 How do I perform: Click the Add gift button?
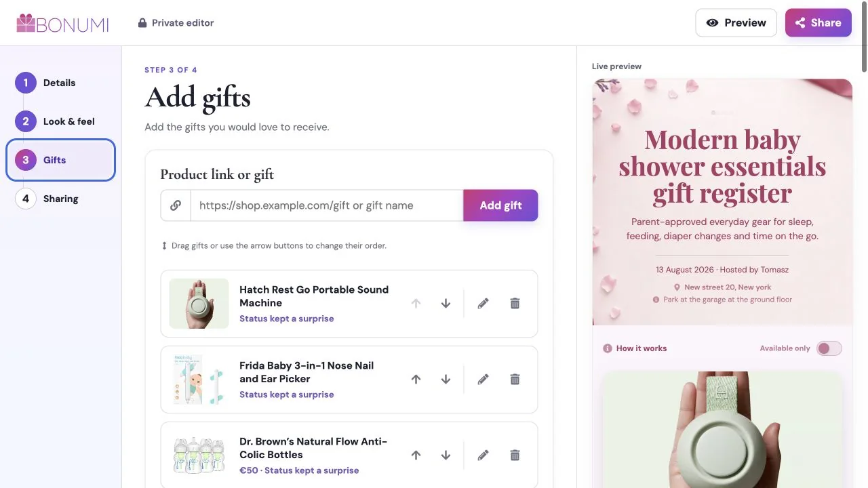pyautogui.click(x=500, y=205)
